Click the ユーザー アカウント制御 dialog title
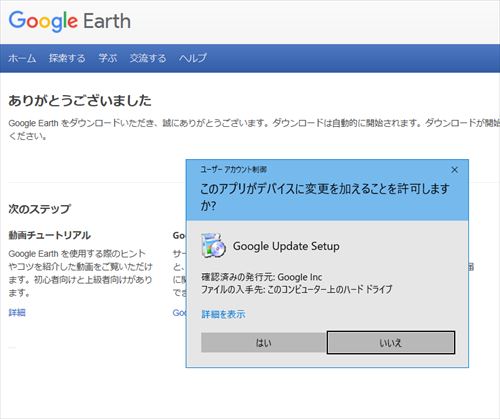 click(233, 170)
